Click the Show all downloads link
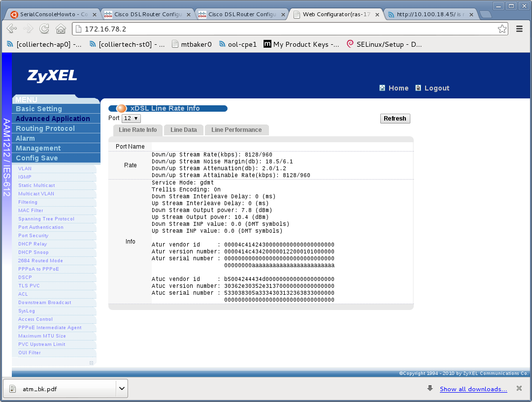The image size is (532, 402). [x=473, y=389]
